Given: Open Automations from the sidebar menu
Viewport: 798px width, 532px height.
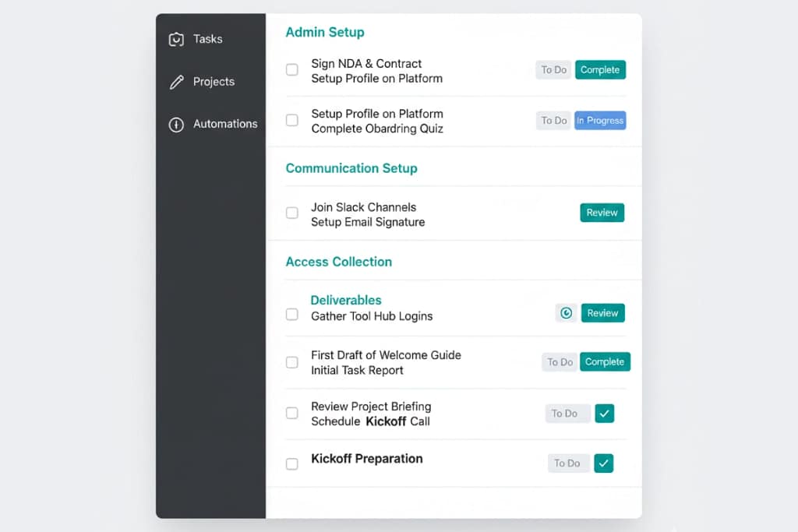Looking at the screenshot, I should [x=225, y=124].
